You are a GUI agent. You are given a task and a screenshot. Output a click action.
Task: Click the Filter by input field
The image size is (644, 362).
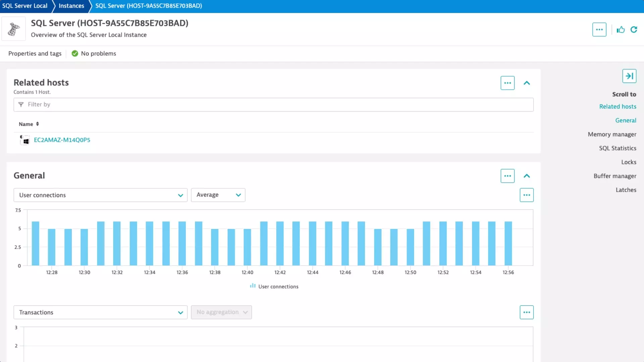pyautogui.click(x=273, y=104)
